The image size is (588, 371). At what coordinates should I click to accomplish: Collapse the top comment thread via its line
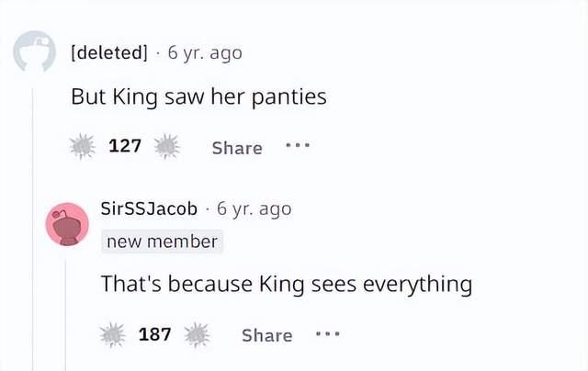33,230
